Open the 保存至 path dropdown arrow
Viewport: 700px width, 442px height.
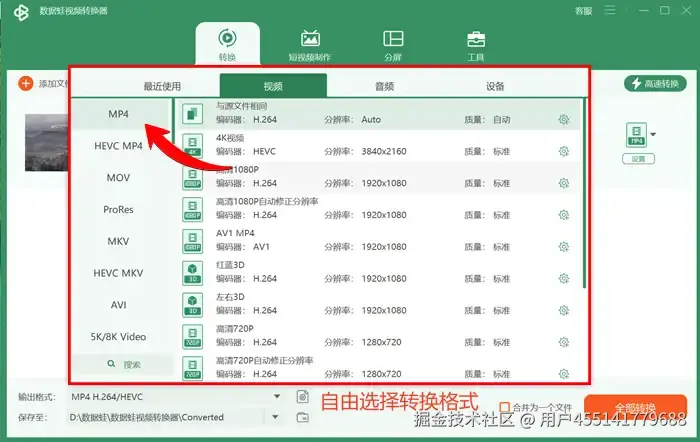pos(275,417)
